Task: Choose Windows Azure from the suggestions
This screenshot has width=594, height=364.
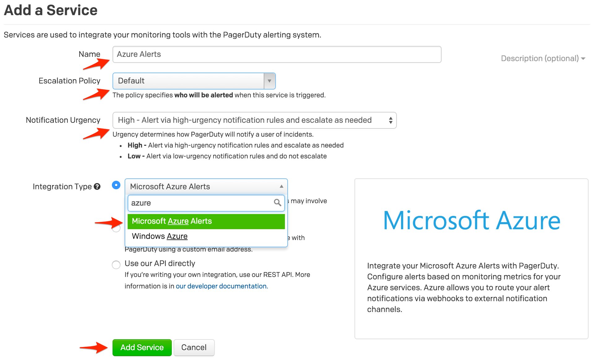Action: 206,236
